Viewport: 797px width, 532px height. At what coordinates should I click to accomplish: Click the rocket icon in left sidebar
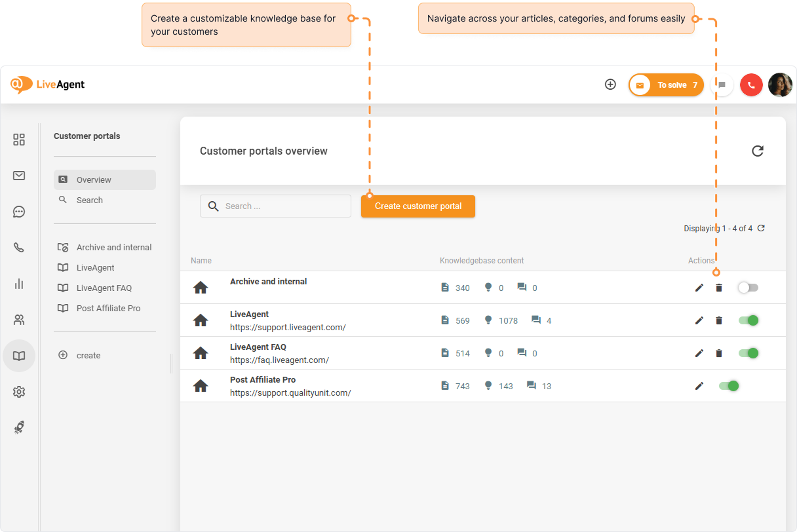19,427
